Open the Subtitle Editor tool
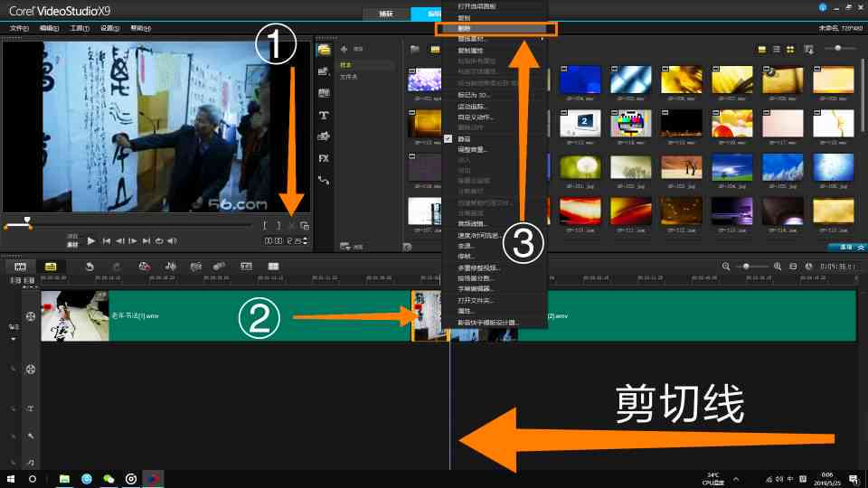868x488 pixels. point(246,267)
